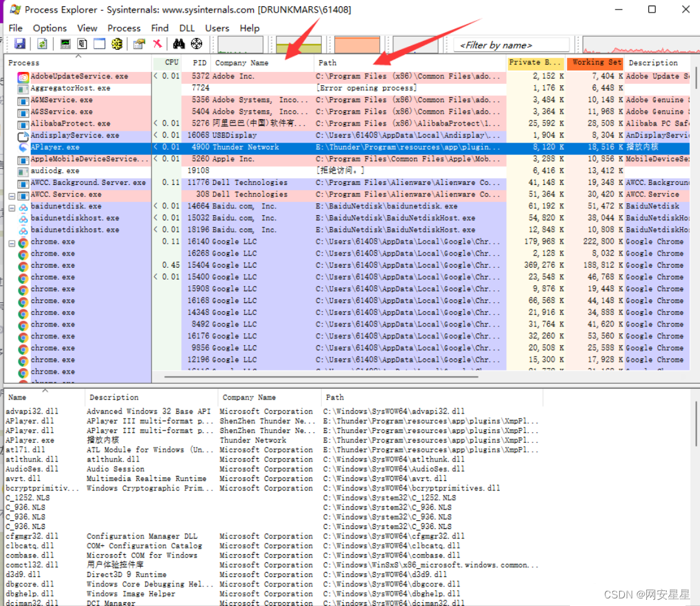Click the red X Kill Process icon
Viewport: 700px width, 606px height.
157,44
